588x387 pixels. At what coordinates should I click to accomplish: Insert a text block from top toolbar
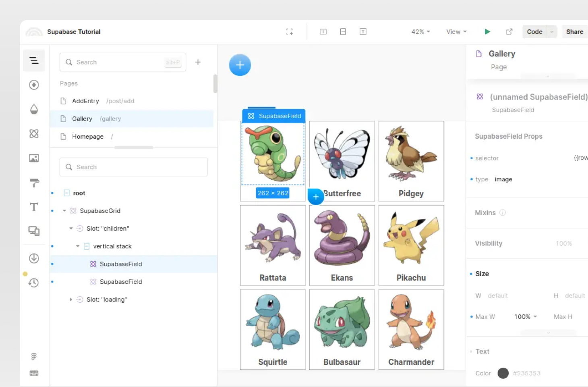[363, 31]
